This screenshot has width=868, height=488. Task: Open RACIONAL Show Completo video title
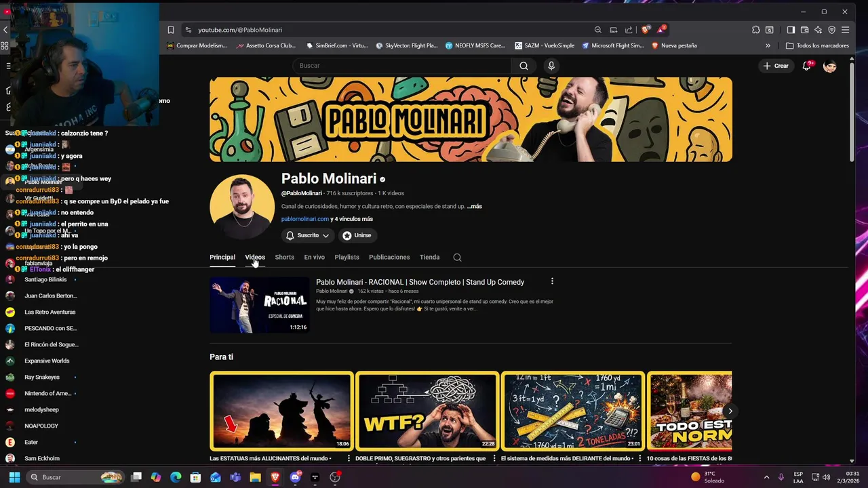[420, 282]
